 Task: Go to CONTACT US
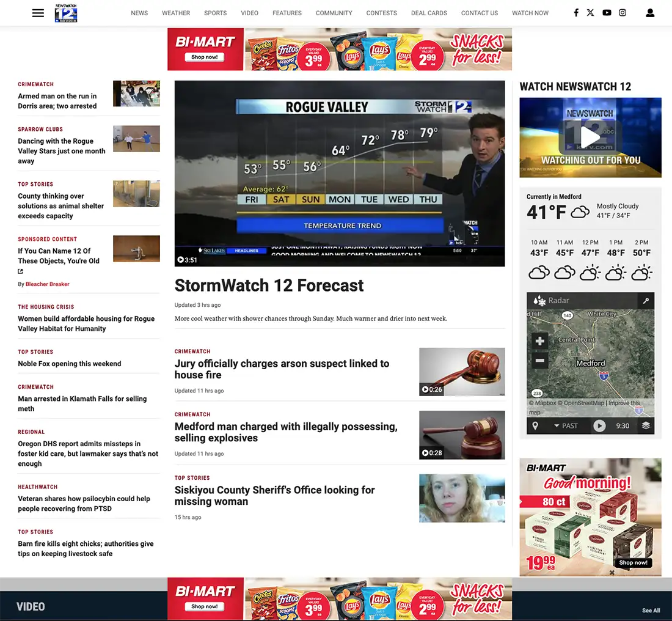tap(479, 13)
